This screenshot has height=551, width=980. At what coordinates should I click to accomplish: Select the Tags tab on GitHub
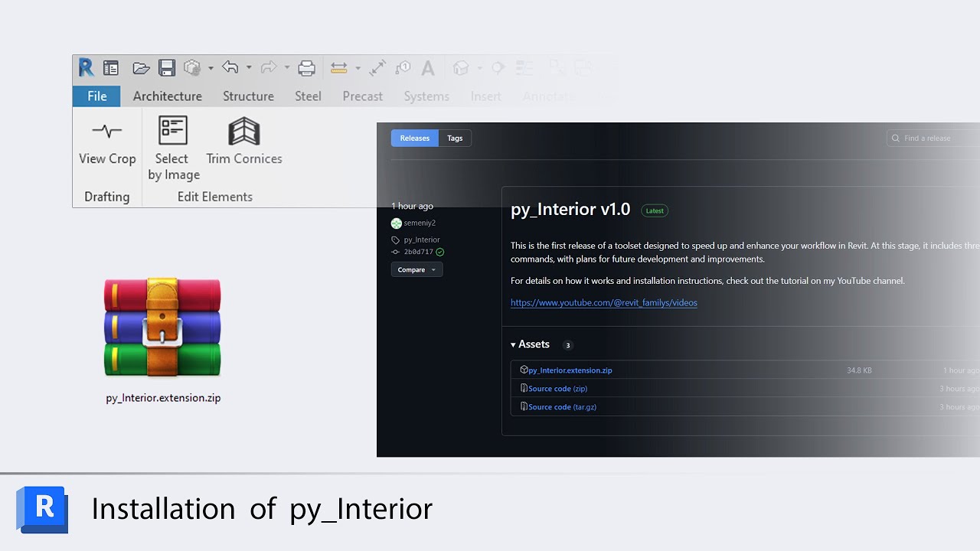[455, 138]
